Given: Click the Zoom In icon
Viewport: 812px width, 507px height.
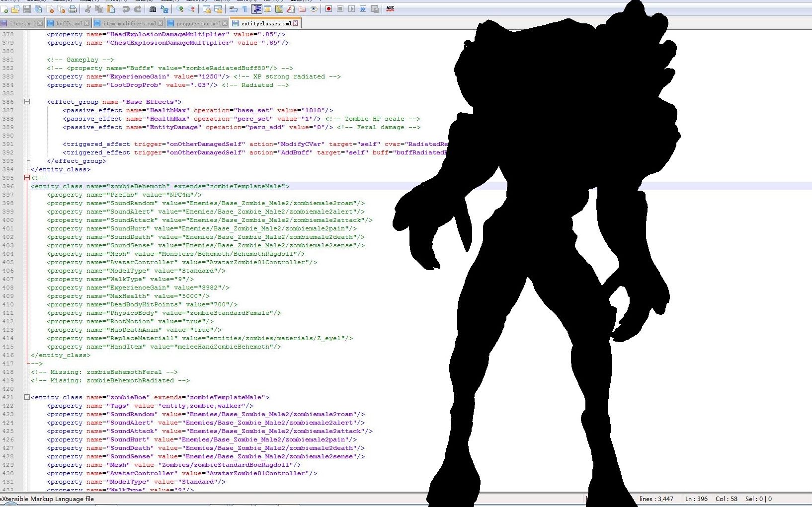Looking at the screenshot, I should tap(179, 9).
